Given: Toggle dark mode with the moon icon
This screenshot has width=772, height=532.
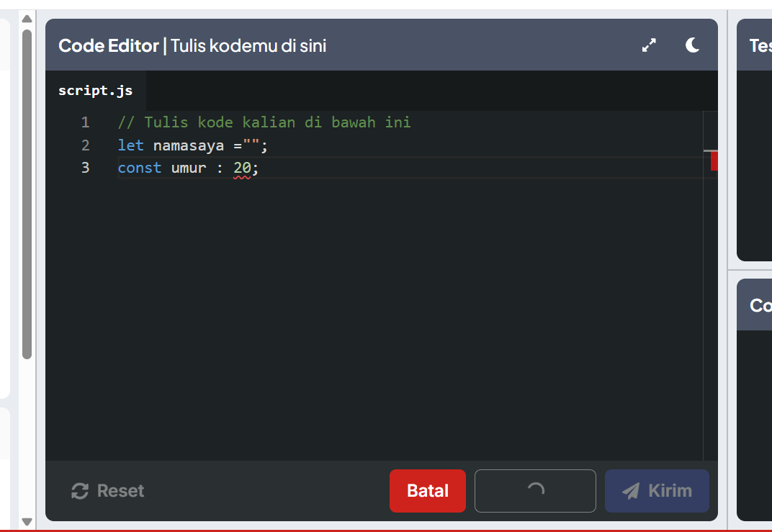Looking at the screenshot, I should point(692,45).
